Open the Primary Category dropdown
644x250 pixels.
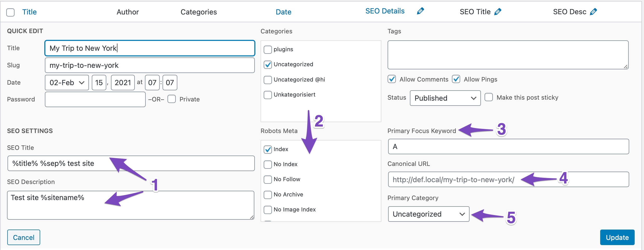point(428,214)
